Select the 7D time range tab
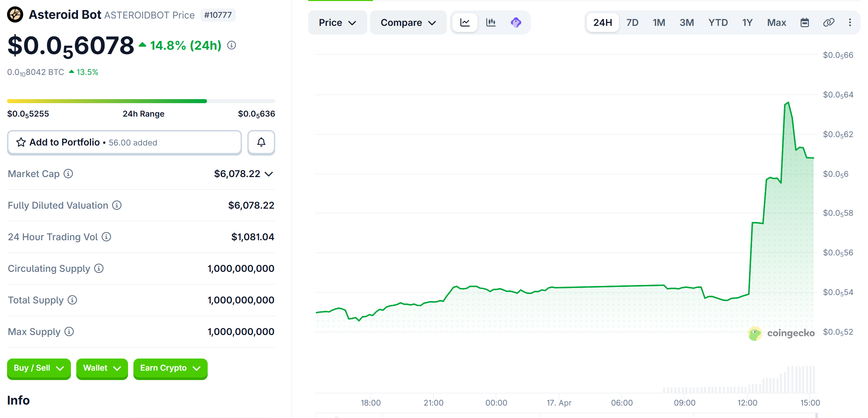Screen dimensions: 868x418 (x=632, y=23)
